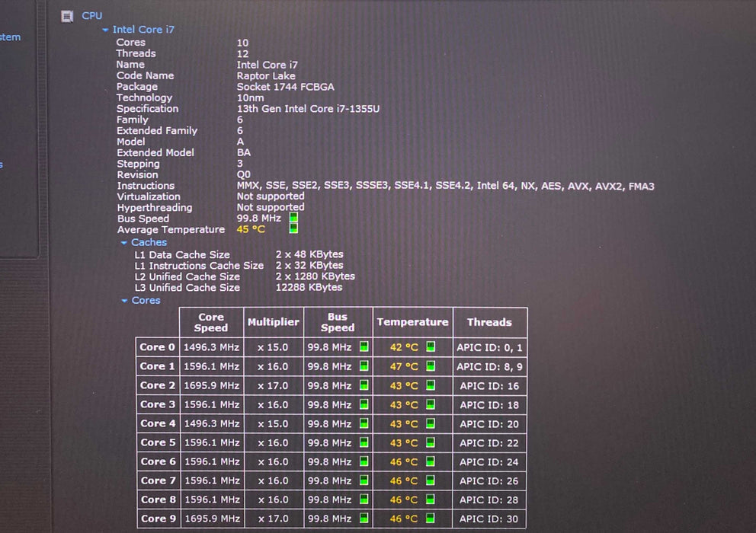Viewport: 756px width, 533px height.
Task: Select the Core 0 row label
Action: pos(157,347)
